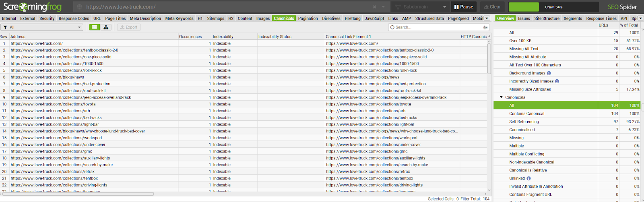Switch to list view icon
644x202 pixels.
pos(94,27)
